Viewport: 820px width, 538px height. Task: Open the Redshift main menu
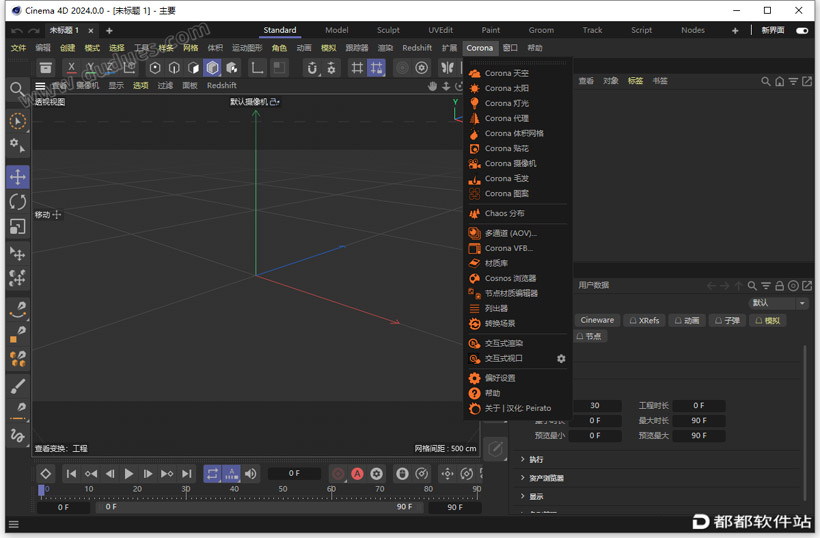point(417,48)
